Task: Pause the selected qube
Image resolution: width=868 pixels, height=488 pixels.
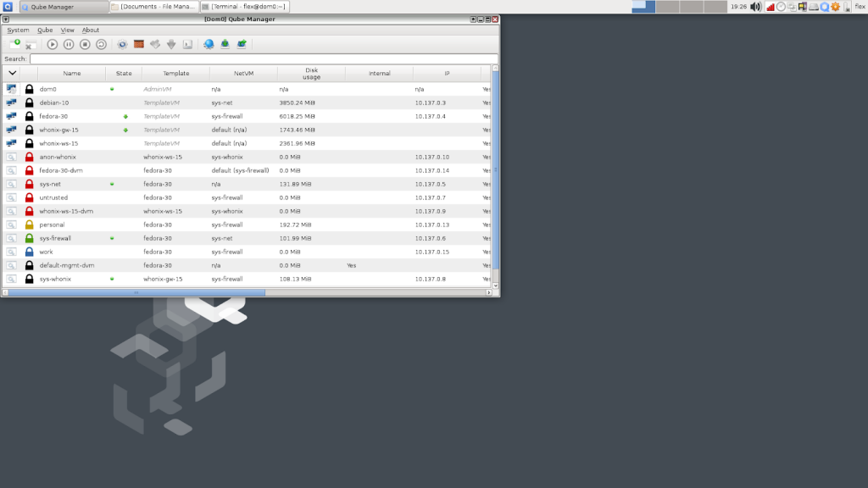Action: pyautogui.click(x=69, y=44)
